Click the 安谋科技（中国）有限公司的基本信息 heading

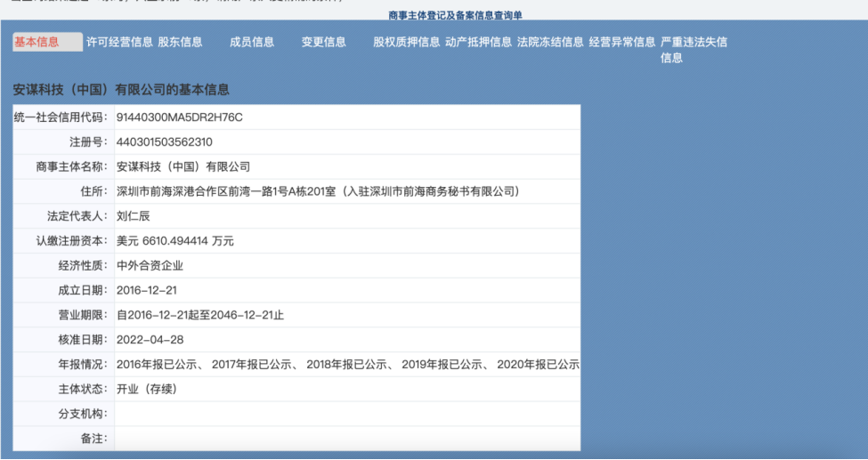[121, 90]
